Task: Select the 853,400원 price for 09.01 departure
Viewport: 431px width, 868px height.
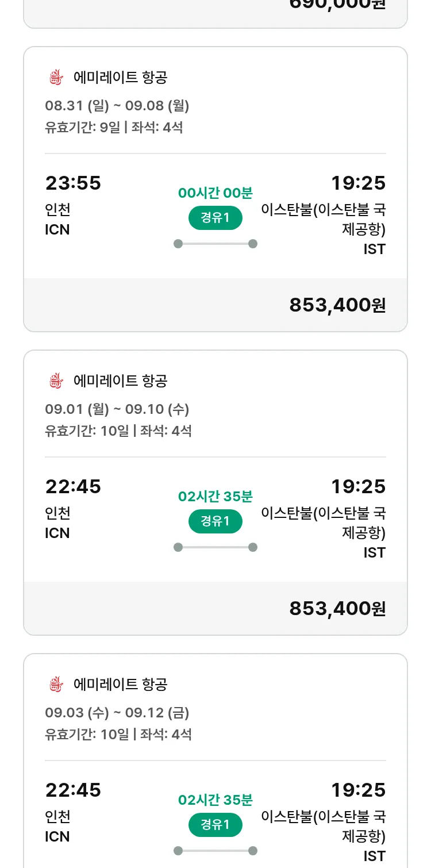Action: 337,609
